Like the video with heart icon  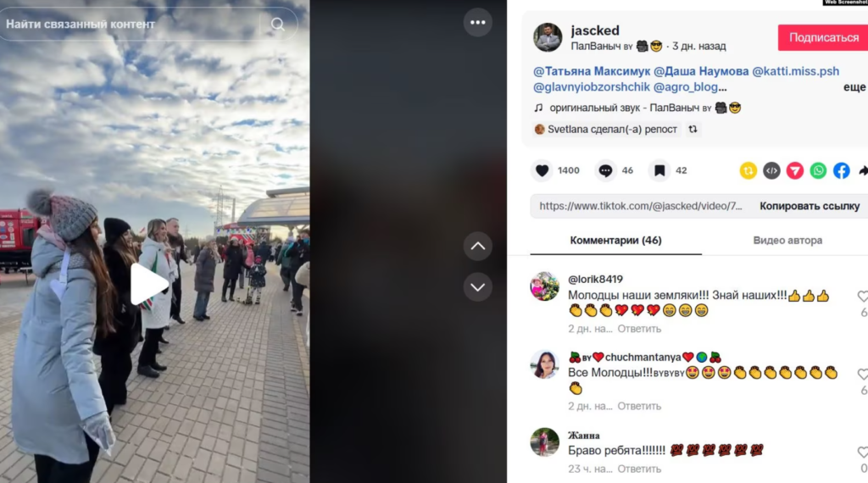tap(542, 170)
